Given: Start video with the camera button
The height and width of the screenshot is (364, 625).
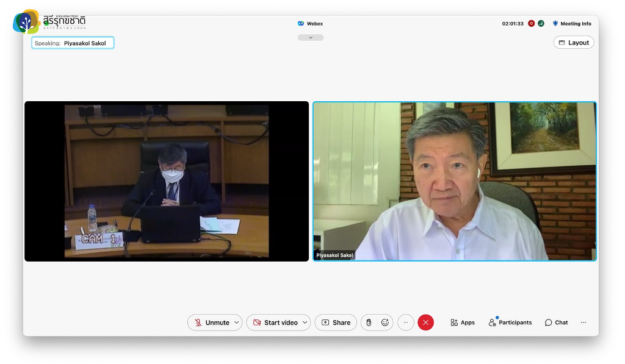Looking at the screenshot, I should [x=275, y=323].
